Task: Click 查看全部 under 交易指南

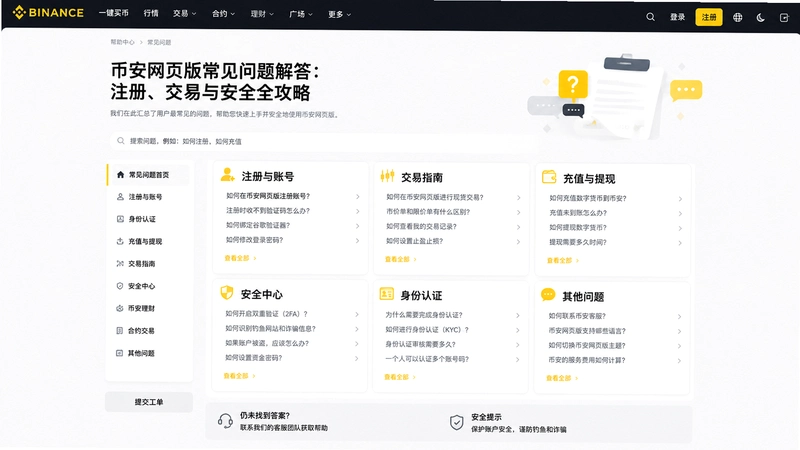Action: 401,259
